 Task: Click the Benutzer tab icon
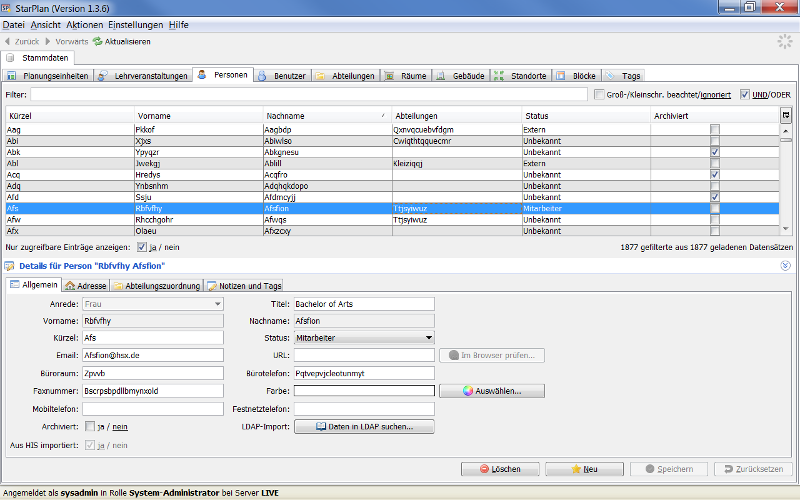coord(262,76)
